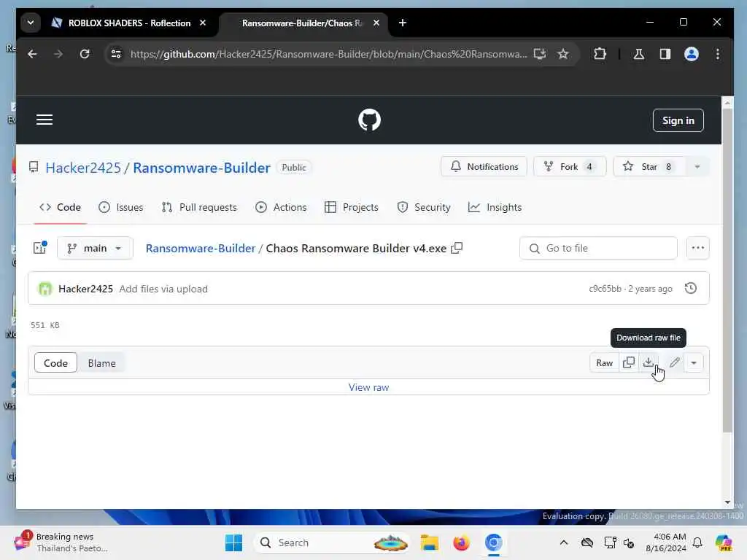Copy raw file contents icon
747x560 pixels.
(629, 363)
